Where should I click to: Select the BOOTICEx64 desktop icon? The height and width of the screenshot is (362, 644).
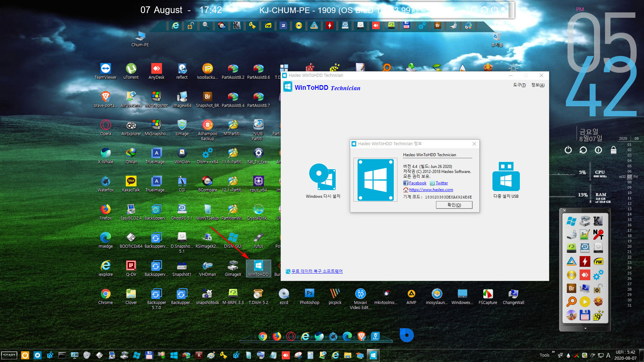pos(131,240)
